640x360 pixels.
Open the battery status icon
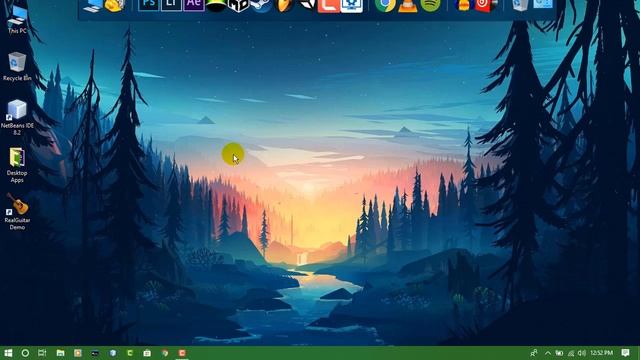pos(559,353)
